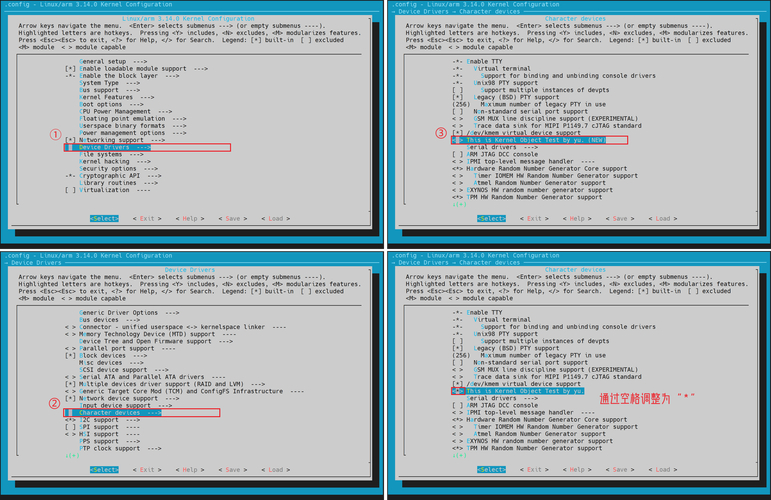Select Cryptographic API entry

[x=113, y=176]
